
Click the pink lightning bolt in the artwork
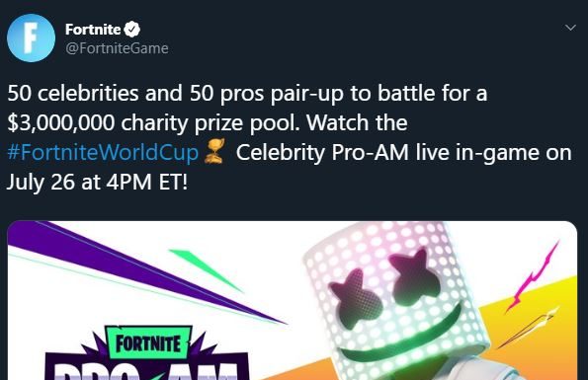point(533,277)
